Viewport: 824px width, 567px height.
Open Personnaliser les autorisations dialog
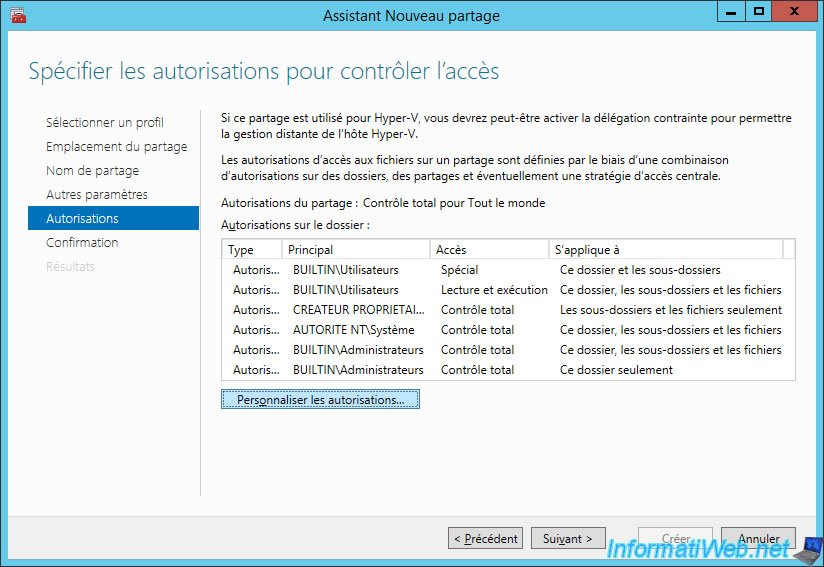coord(320,399)
